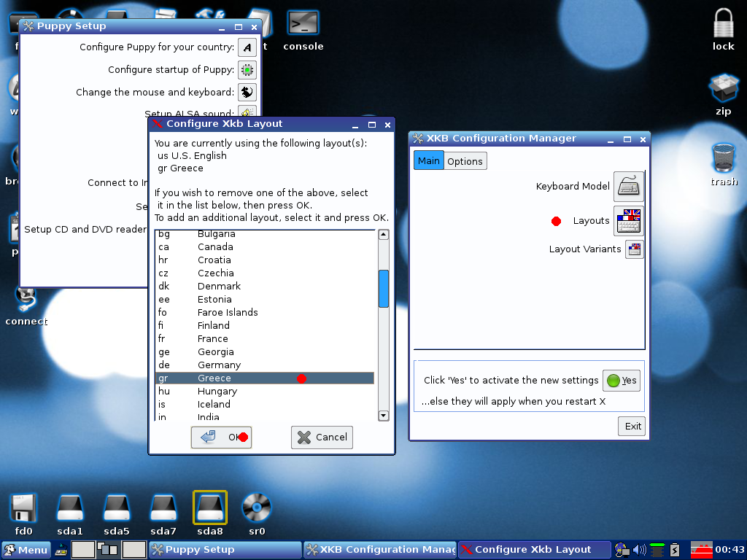Click the taskbar clock showing 00:43
747x560 pixels.
pos(729,550)
